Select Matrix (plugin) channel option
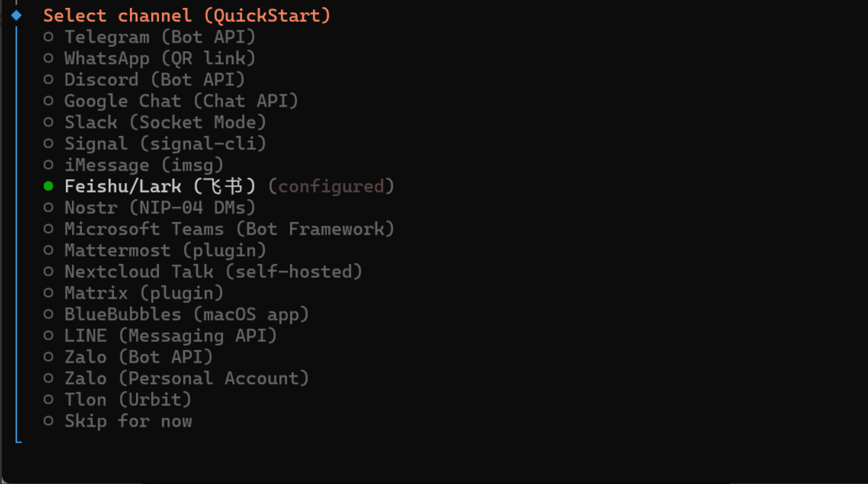 (143, 293)
